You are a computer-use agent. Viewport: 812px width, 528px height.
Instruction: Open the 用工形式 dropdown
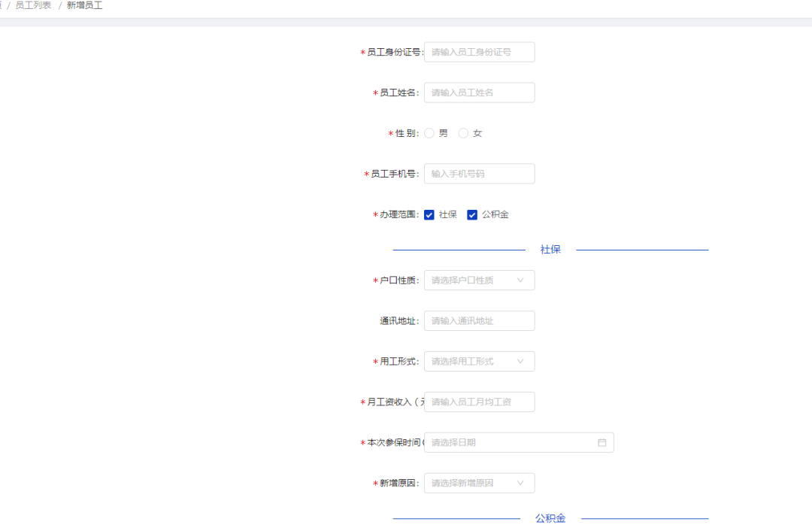pos(479,362)
